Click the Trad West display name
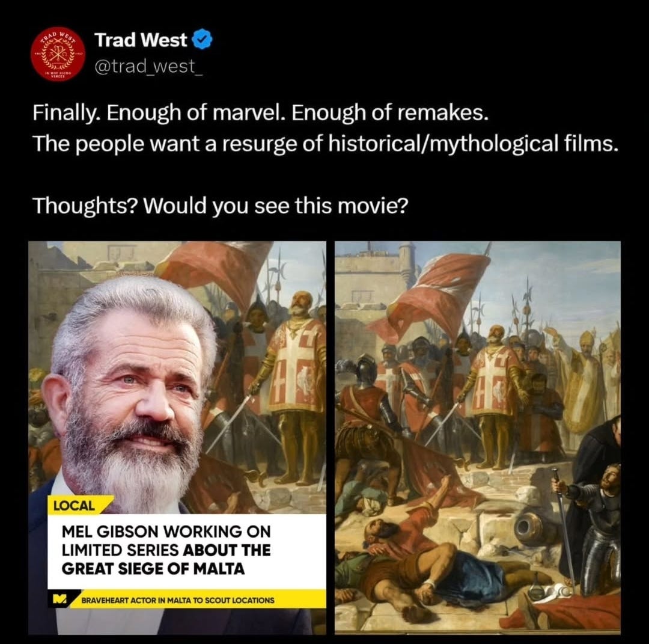 pyautogui.click(x=141, y=40)
